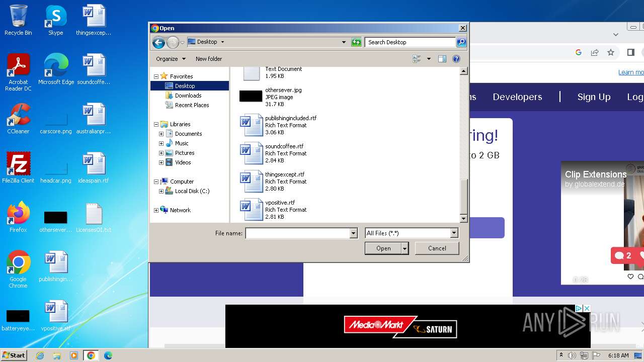644x362 pixels.
Task: Click the Open button
Action: 383,248
